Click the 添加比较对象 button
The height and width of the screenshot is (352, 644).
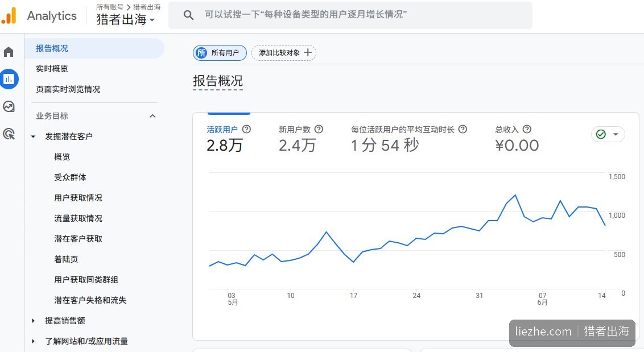click(x=284, y=52)
